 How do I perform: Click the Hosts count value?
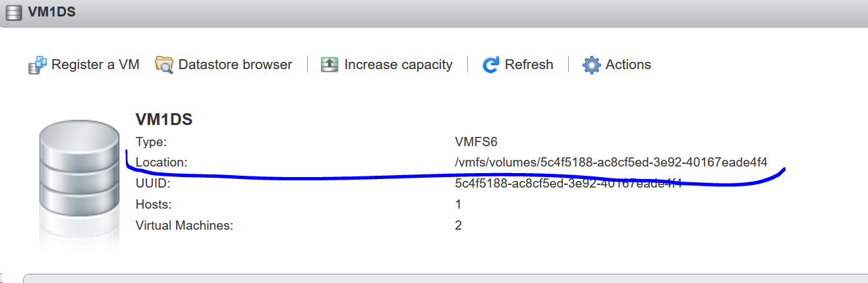pyautogui.click(x=458, y=204)
